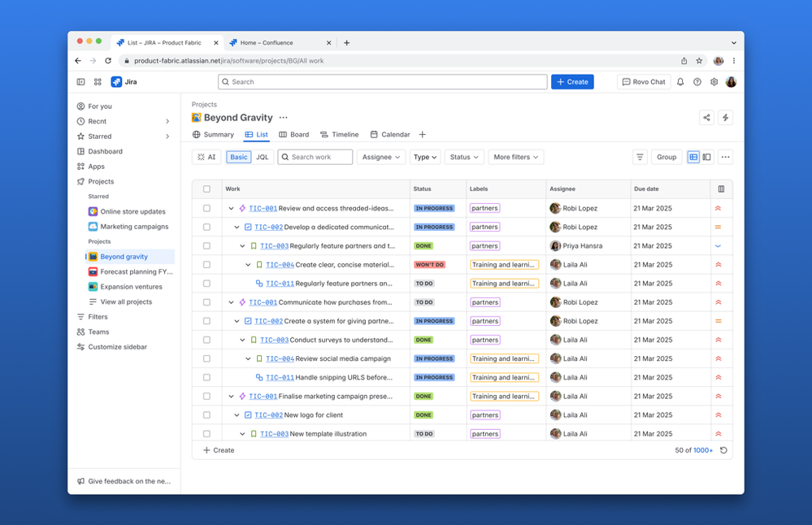Open the column configuration icon in table header
This screenshot has width=812, height=525.
722,189
